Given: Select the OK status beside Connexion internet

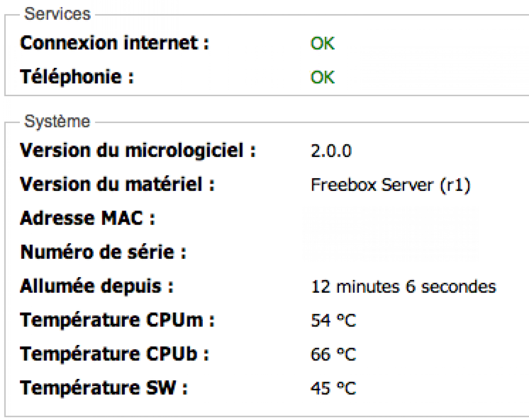Looking at the screenshot, I should coord(323,44).
